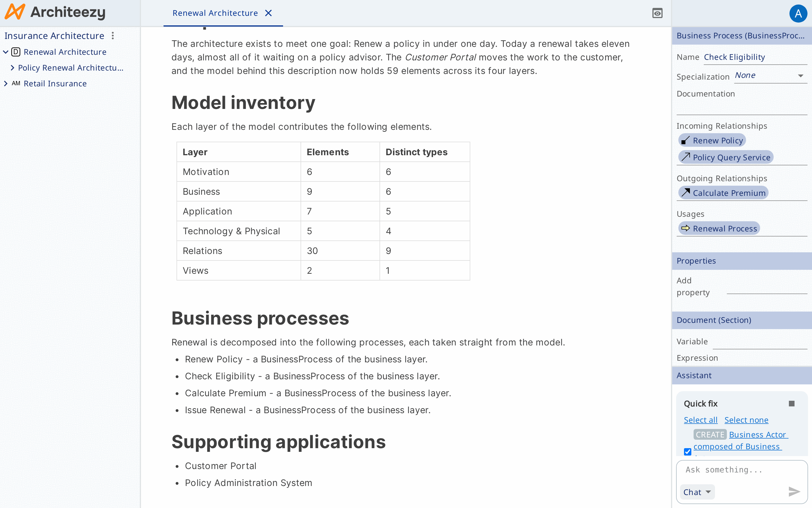Click the Variable input field

click(x=760, y=342)
